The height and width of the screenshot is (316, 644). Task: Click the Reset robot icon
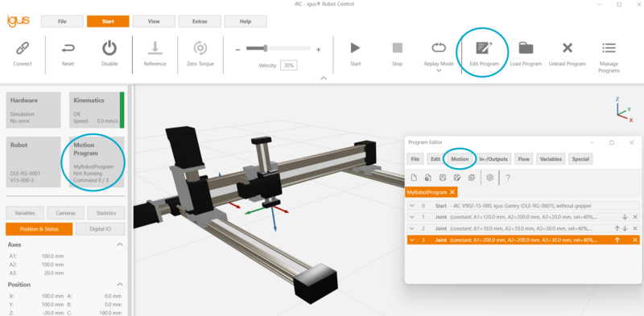coord(68,49)
